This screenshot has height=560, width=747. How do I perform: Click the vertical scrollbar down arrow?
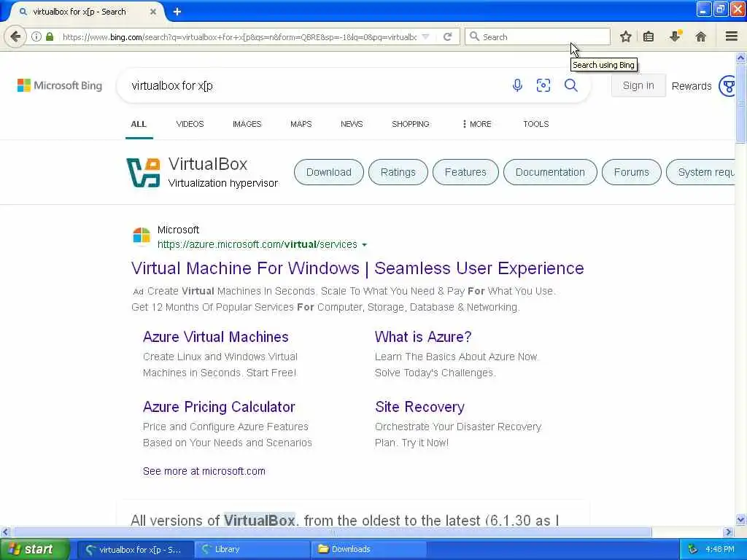tap(741, 519)
